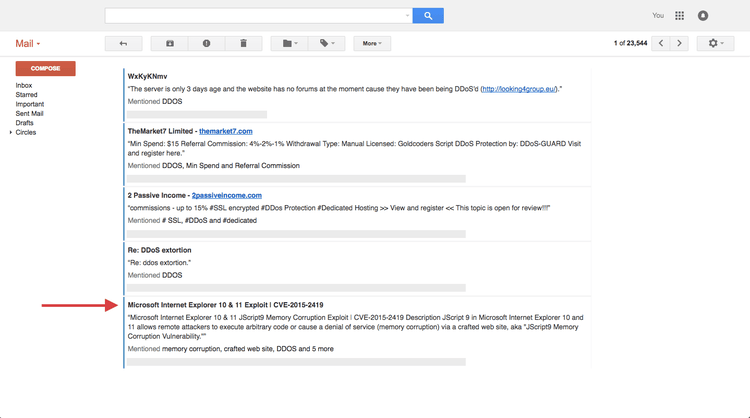Open the Starred folder
The image size is (750, 418).
(27, 95)
